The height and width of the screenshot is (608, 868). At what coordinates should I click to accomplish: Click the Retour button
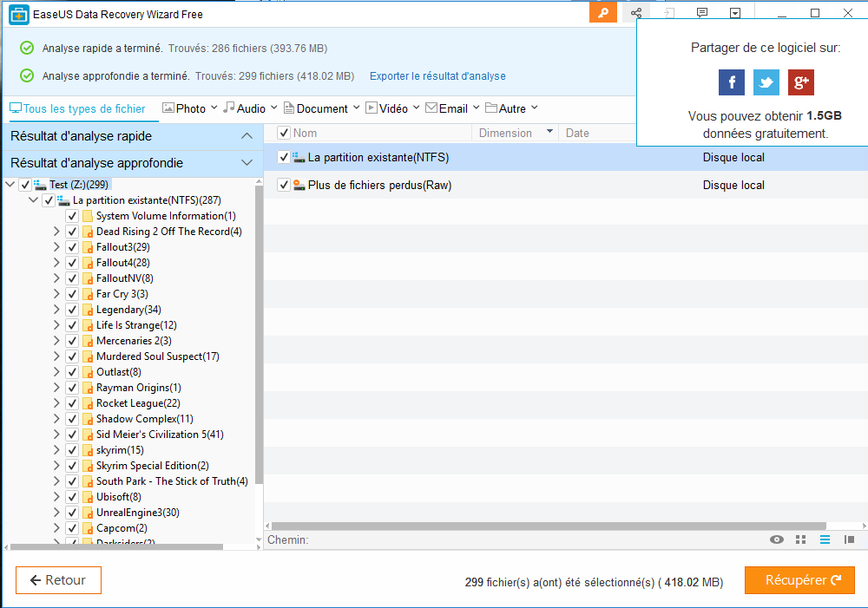point(58,580)
